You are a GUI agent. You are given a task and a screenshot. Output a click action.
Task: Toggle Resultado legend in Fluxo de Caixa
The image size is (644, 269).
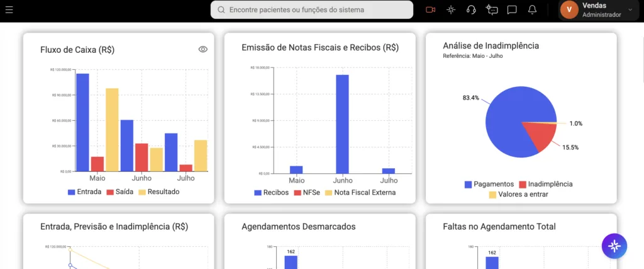pos(159,192)
